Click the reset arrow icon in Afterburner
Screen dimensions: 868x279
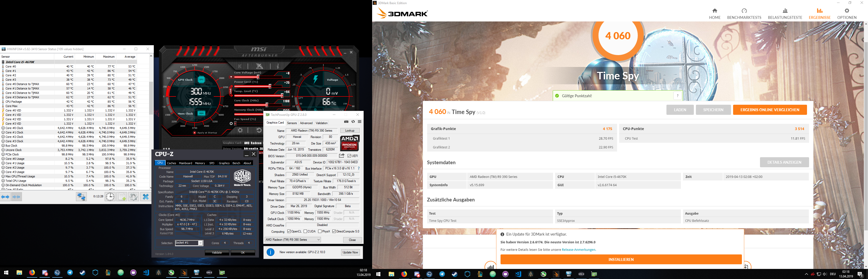tap(259, 130)
